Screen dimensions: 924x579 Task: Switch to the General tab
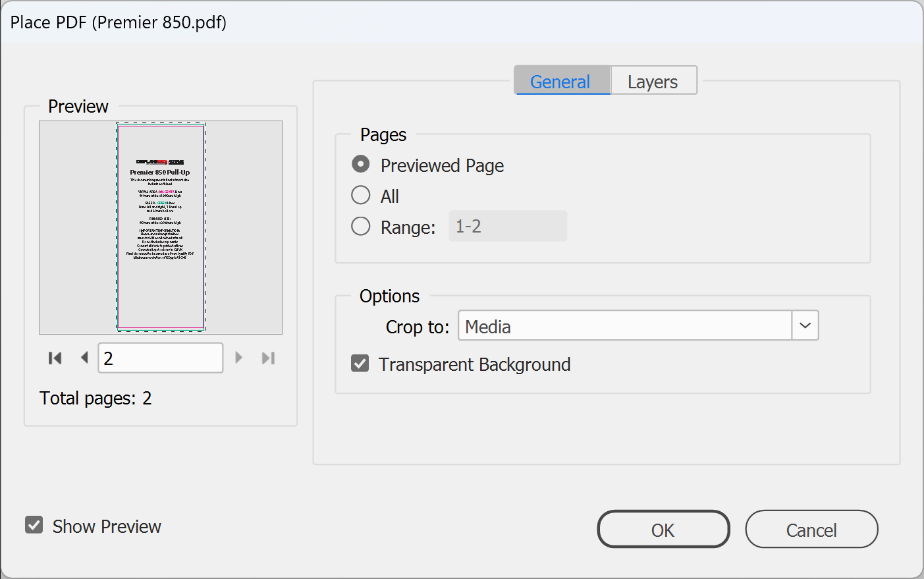point(562,81)
